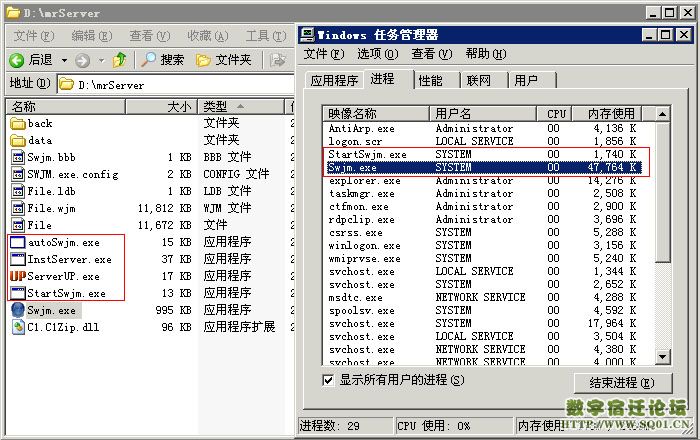700x440 pixels.
Task: Sort processes by User Name (用户名) column
Action: coord(482,114)
